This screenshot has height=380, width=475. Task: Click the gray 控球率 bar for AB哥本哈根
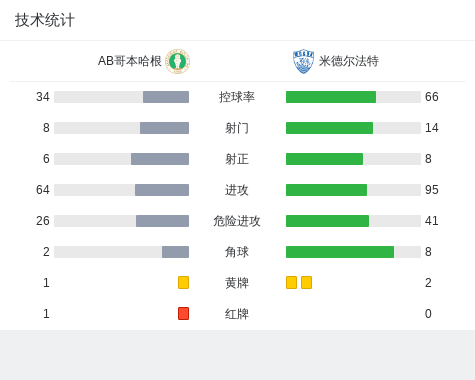click(x=166, y=97)
